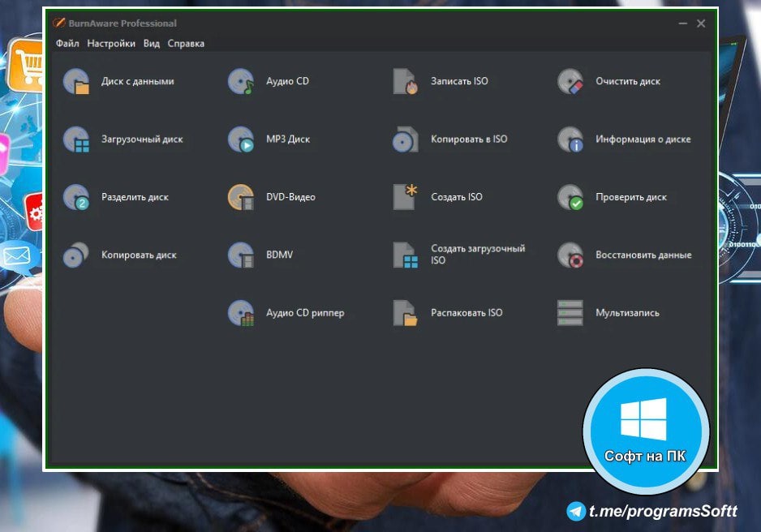Click the Копировать в ISO icon
This screenshot has width=761, height=532.
[x=406, y=139]
